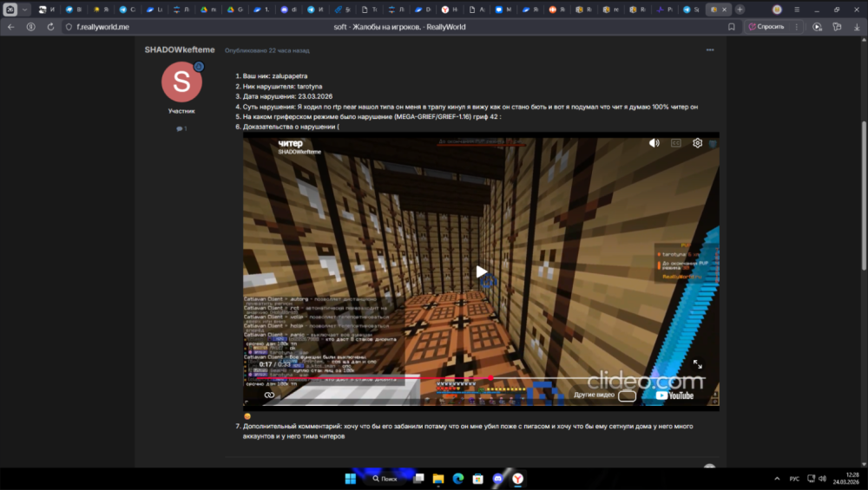Open the downloads arrow icon
This screenshot has height=490, width=868.
click(x=857, y=27)
